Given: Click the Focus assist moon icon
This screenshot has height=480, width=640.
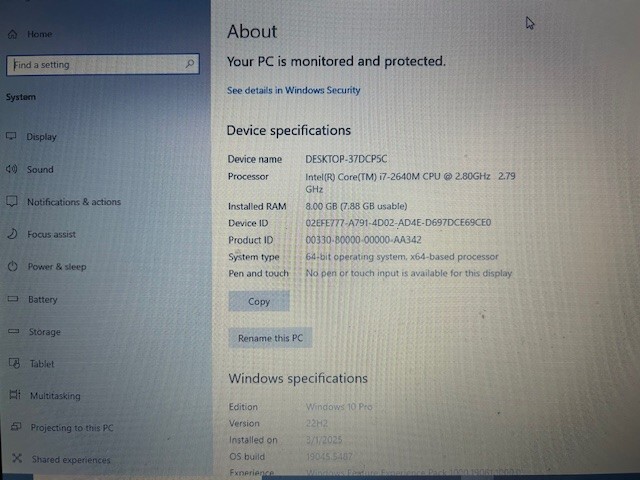Looking at the screenshot, I should 12,234.
